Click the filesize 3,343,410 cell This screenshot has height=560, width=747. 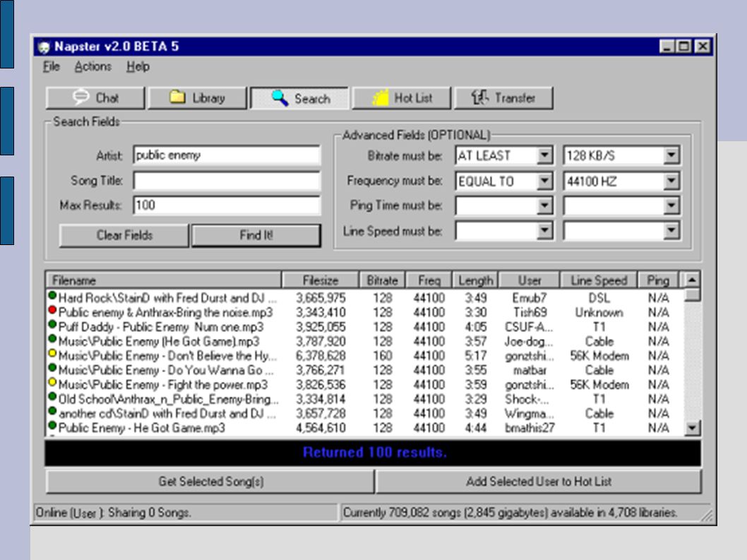point(321,313)
